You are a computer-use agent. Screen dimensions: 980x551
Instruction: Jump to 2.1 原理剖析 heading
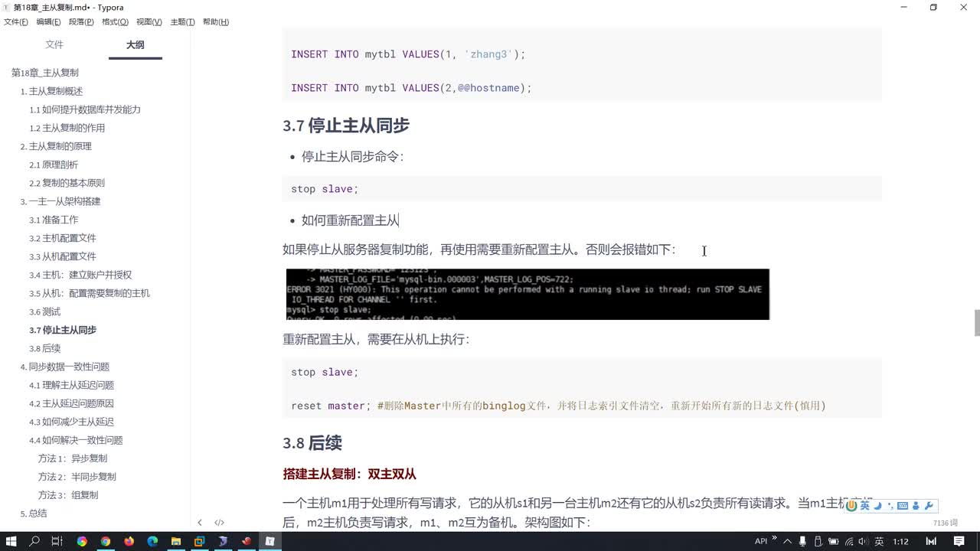click(x=54, y=165)
